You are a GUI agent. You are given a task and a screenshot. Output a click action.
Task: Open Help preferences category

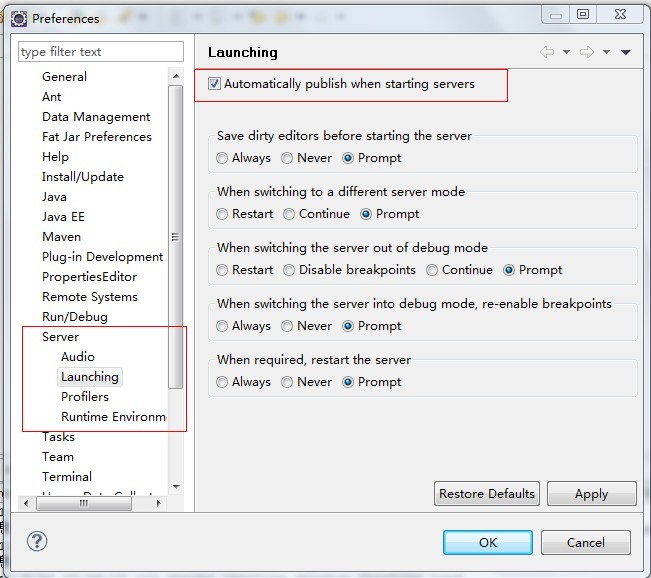(55, 157)
